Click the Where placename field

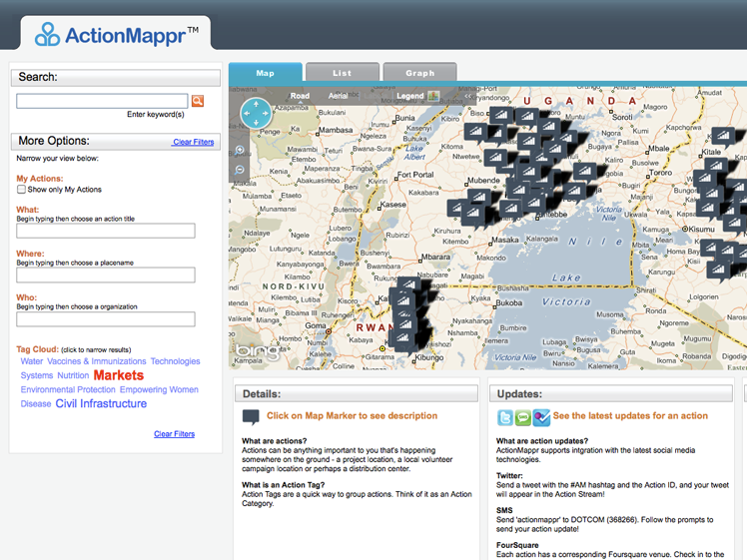coord(106,275)
